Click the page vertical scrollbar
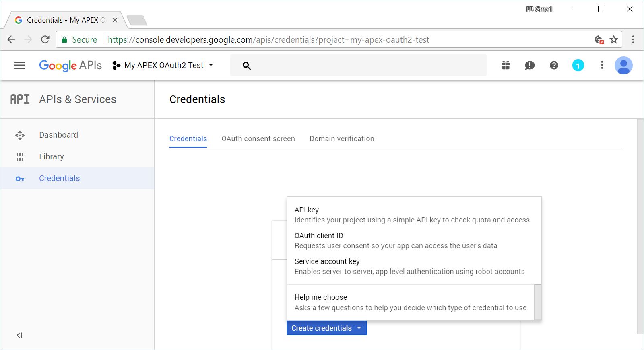 click(640, 226)
